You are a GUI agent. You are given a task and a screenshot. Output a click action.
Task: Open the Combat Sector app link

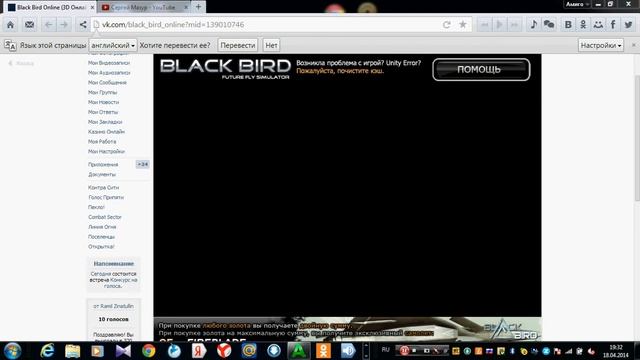105,217
